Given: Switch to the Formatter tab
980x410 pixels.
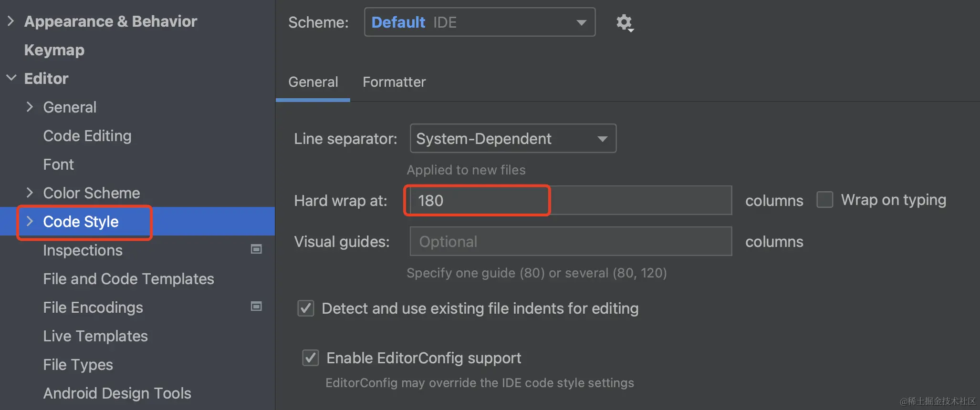Looking at the screenshot, I should pos(394,82).
